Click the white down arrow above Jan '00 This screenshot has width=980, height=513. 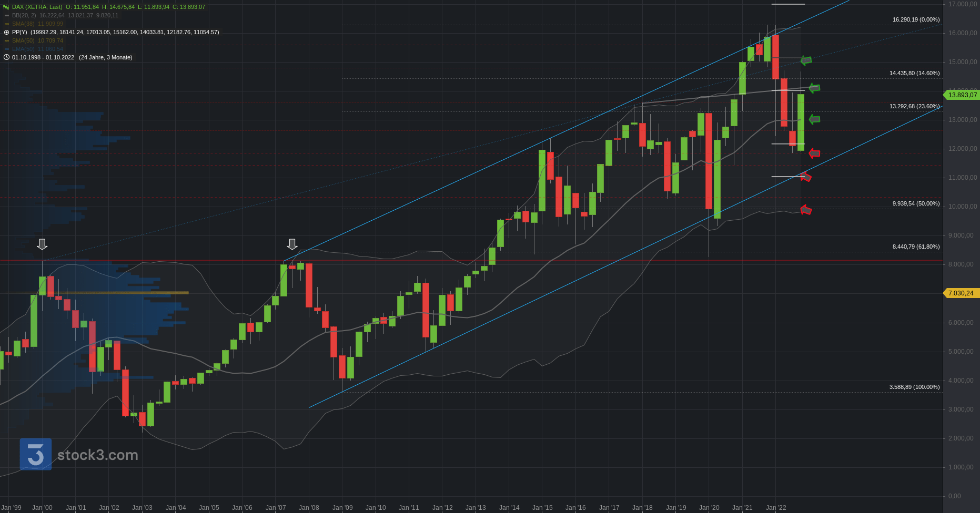42,244
